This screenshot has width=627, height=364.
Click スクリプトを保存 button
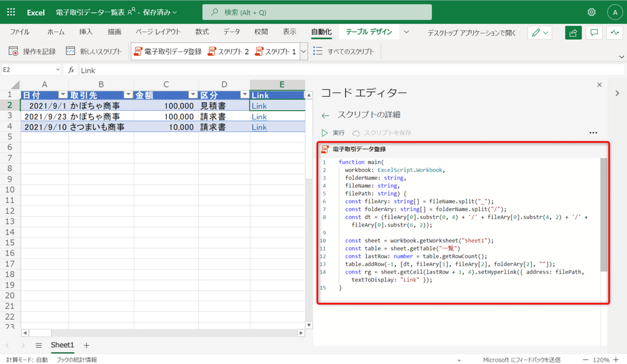point(381,133)
